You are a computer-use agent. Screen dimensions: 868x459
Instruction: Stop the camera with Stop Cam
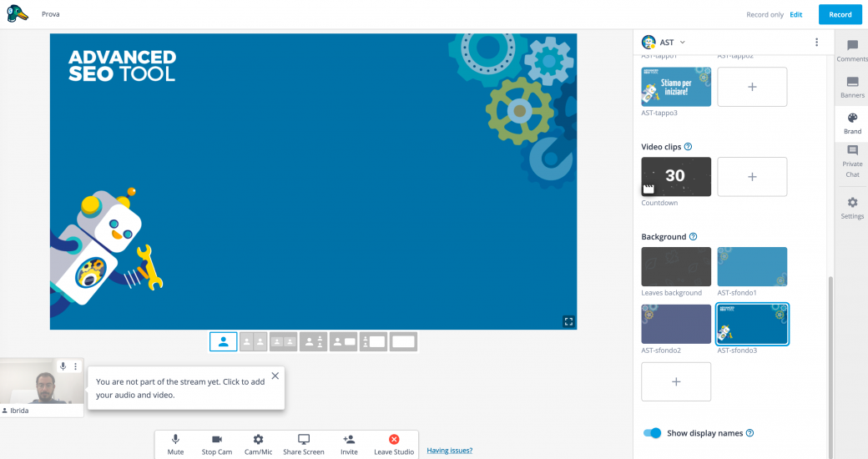coord(216,445)
